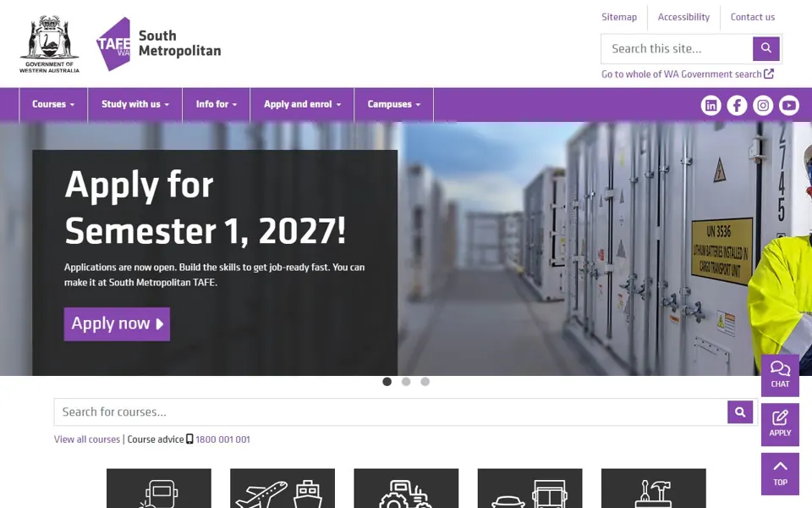Open the LinkedIn social icon
Image resolution: width=812 pixels, height=508 pixels.
pyautogui.click(x=710, y=105)
